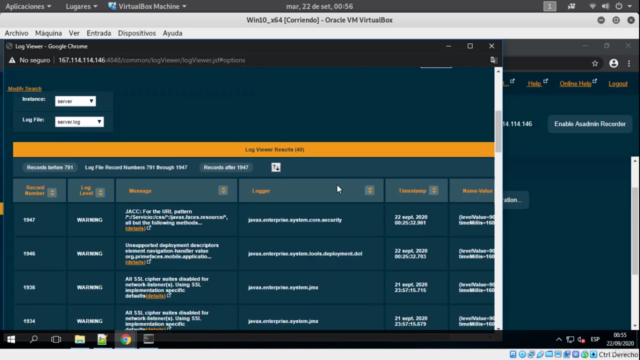Sort the log table by Record Number
The height and width of the screenshot is (360, 640).
pyautogui.click(x=52, y=193)
